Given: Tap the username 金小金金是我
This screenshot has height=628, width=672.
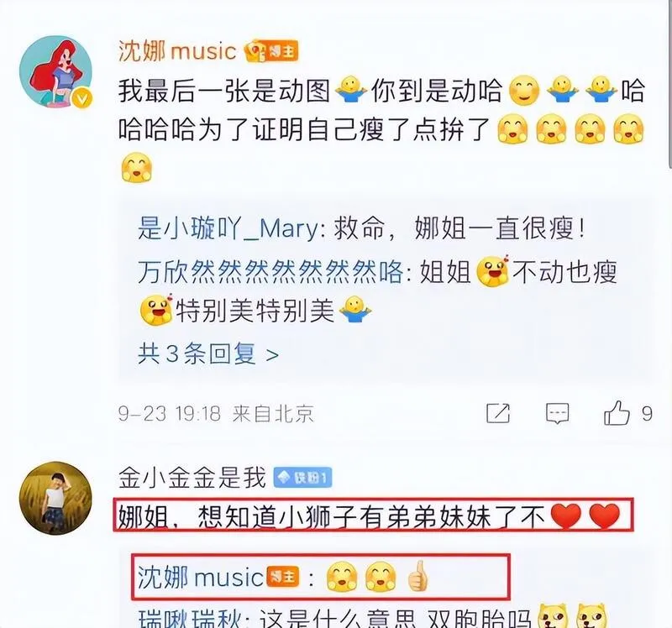Looking at the screenshot, I should 192,478.
